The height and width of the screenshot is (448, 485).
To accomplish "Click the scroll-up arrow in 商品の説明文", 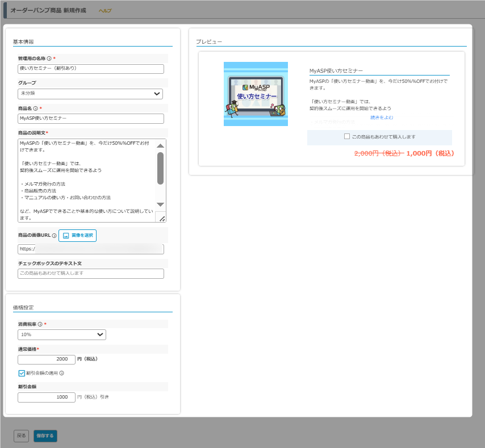I will [160, 145].
